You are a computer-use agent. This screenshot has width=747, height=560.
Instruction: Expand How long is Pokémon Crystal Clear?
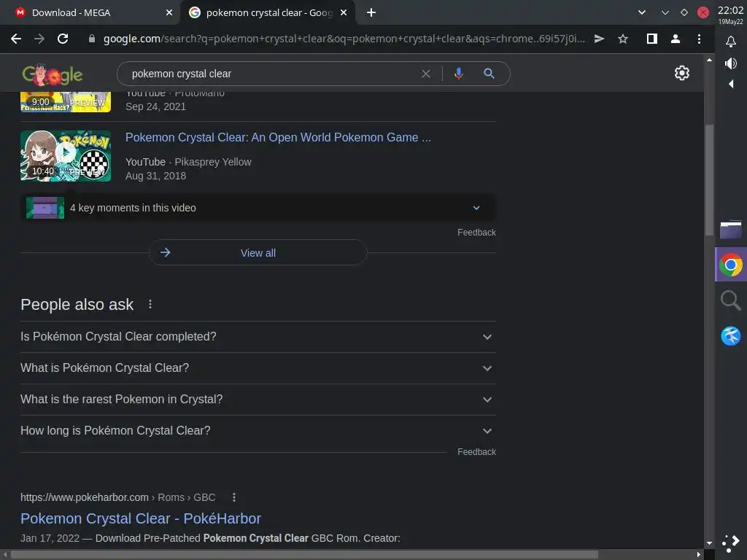[258, 431]
